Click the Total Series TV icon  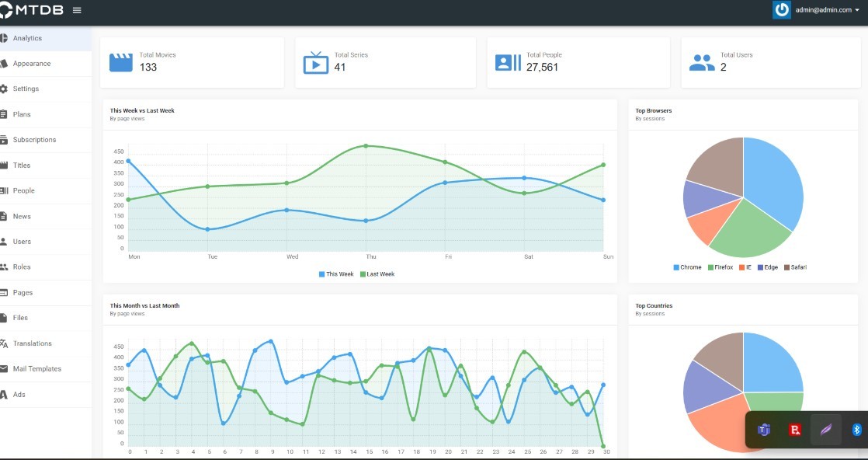316,62
